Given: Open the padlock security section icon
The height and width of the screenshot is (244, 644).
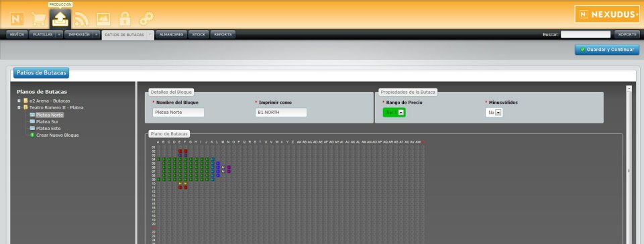Looking at the screenshot, I should tap(125, 19).
